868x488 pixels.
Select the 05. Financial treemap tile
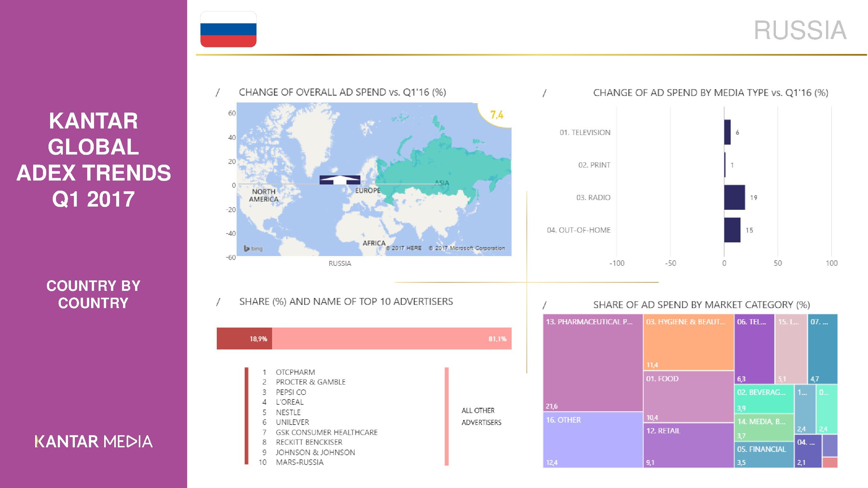pos(764,455)
